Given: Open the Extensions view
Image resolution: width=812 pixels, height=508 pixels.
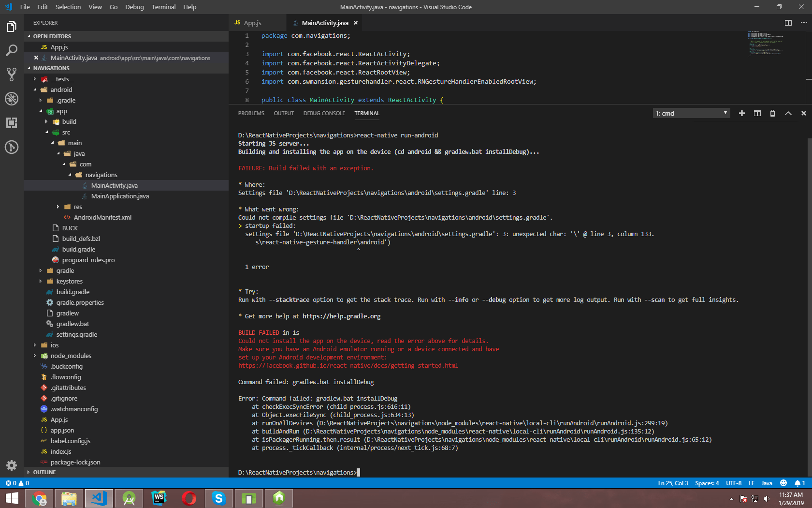Looking at the screenshot, I should point(12,123).
